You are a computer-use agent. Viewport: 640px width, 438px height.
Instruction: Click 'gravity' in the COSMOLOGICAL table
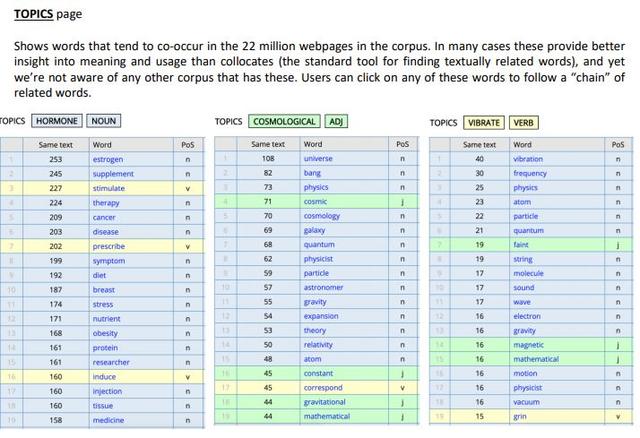pyautogui.click(x=315, y=302)
